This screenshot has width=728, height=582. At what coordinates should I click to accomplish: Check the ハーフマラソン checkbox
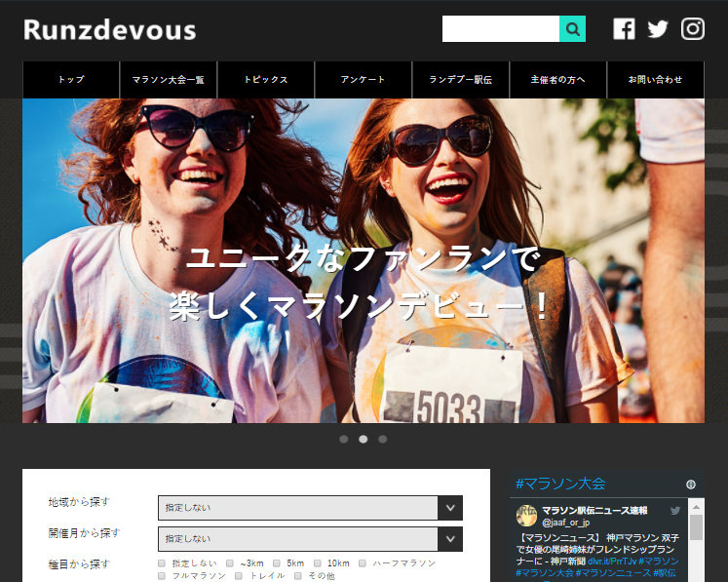pos(363,563)
